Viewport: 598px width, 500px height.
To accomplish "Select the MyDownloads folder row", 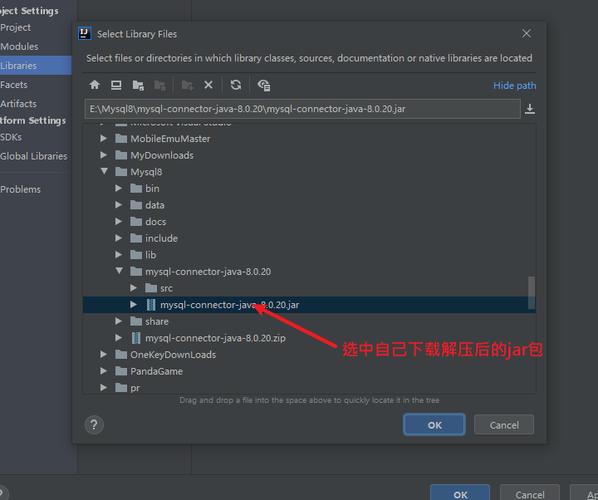I will pos(309,155).
